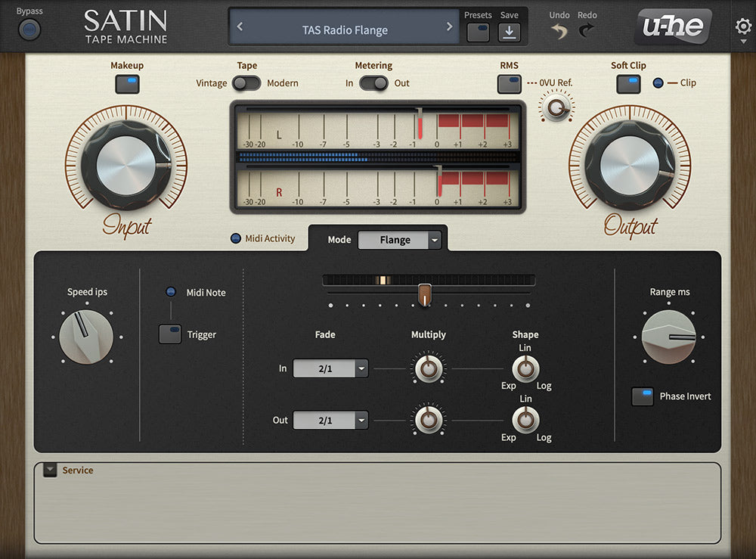Click Fade In dropdown arrow
Screen dimensions: 756x559
point(361,368)
